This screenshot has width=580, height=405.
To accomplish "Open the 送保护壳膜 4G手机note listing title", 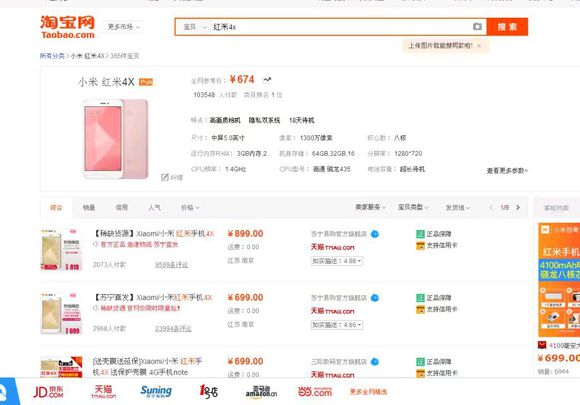I will 148,367.
